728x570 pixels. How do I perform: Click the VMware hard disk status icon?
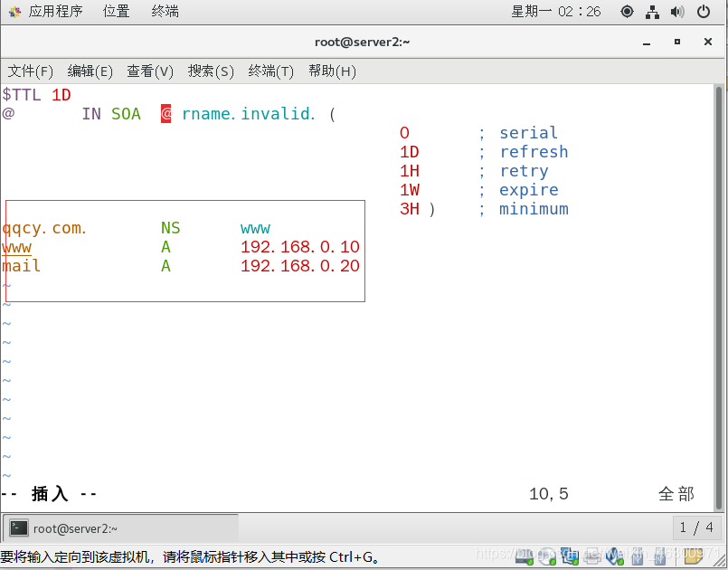(525, 556)
